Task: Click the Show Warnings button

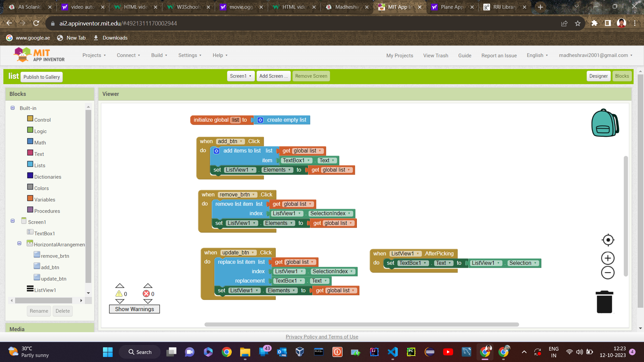Action: tap(135, 309)
